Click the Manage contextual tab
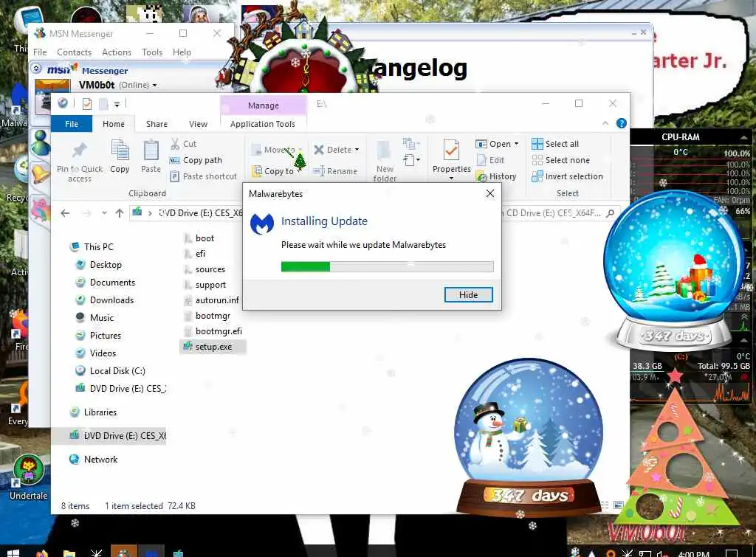This screenshot has height=557, width=756. click(x=264, y=105)
